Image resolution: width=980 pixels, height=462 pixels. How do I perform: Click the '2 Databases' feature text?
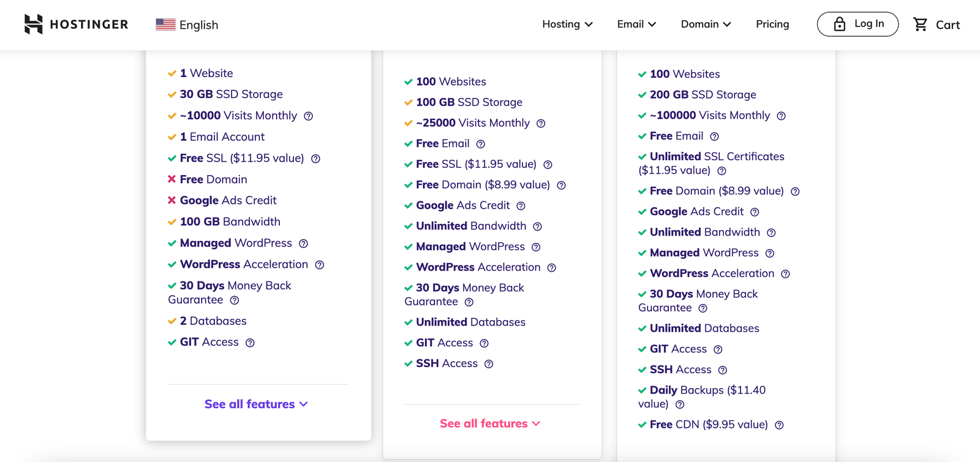point(213,321)
